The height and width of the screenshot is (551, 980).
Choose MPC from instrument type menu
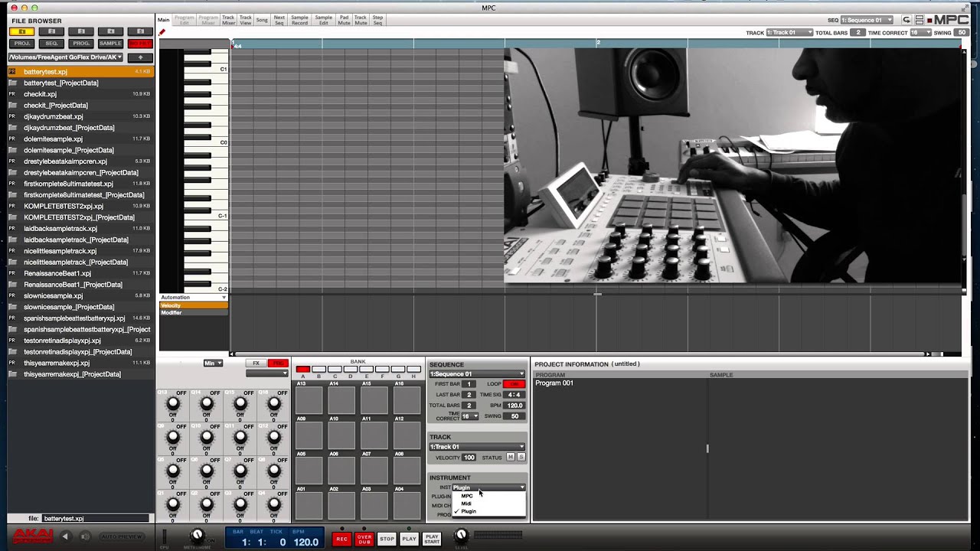click(x=489, y=496)
